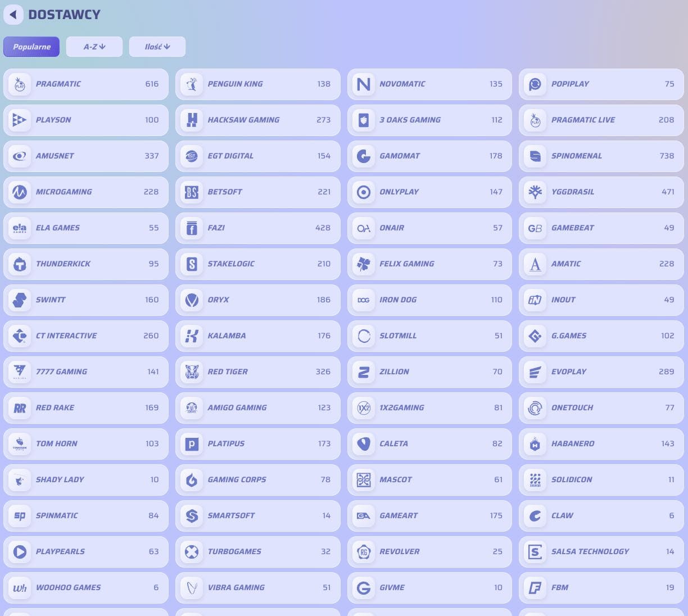Open the Pragmatic provider with 616 games

(x=86, y=84)
